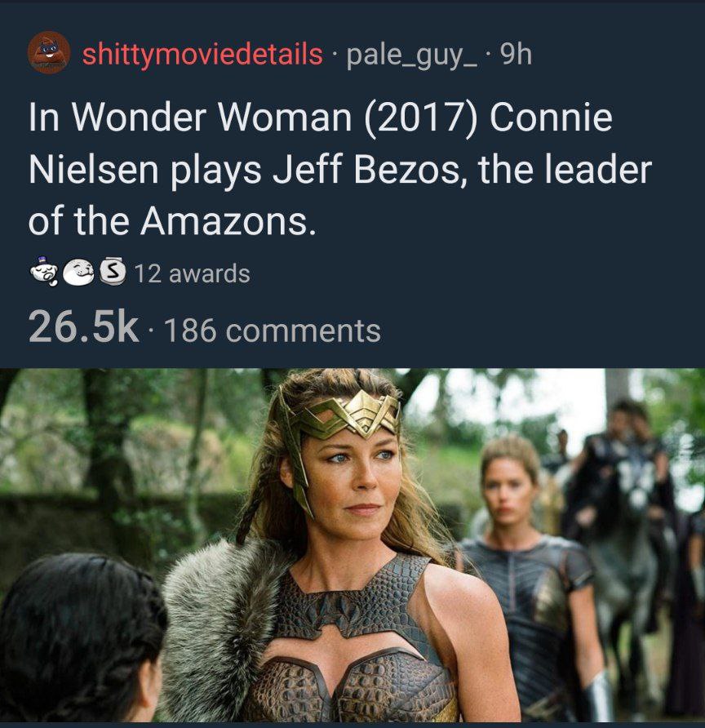Open the shittymoviedetails subreddit link
The width and height of the screenshot is (705, 728).
tap(202, 54)
